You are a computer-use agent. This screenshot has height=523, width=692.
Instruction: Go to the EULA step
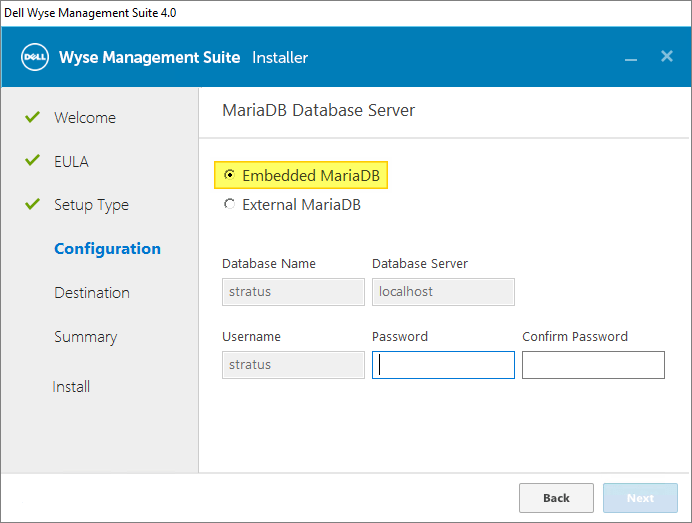(71, 161)
